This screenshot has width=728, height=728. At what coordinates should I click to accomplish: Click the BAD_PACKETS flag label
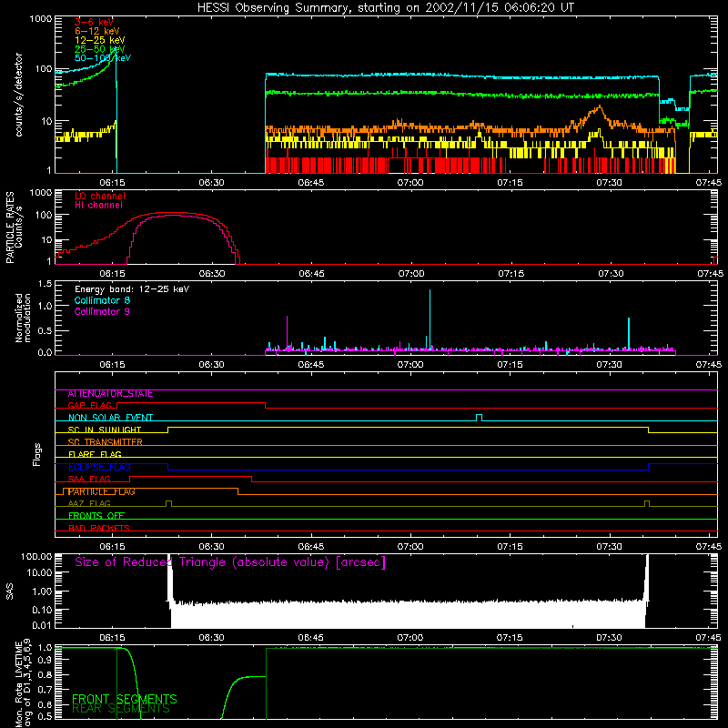(99, 529)
